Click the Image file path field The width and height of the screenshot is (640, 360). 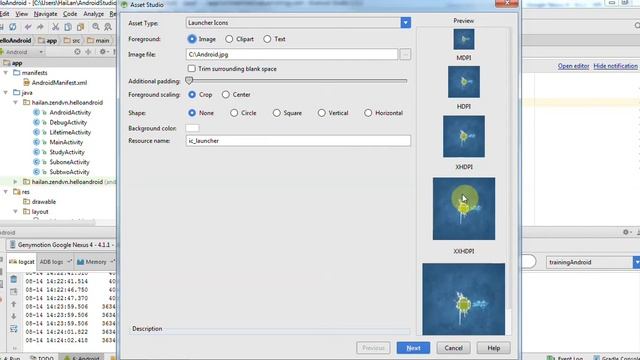click(292, 54)
